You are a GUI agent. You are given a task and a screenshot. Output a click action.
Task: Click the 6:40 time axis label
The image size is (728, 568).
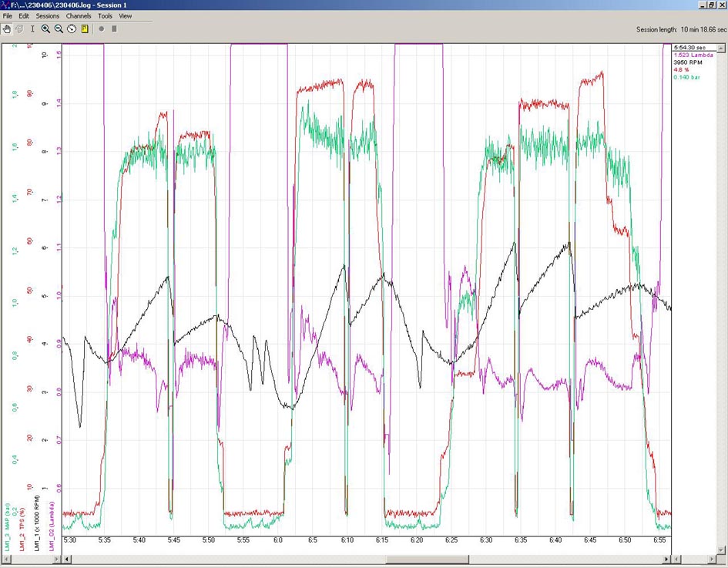pyautogui.click(x=555, y=540)
